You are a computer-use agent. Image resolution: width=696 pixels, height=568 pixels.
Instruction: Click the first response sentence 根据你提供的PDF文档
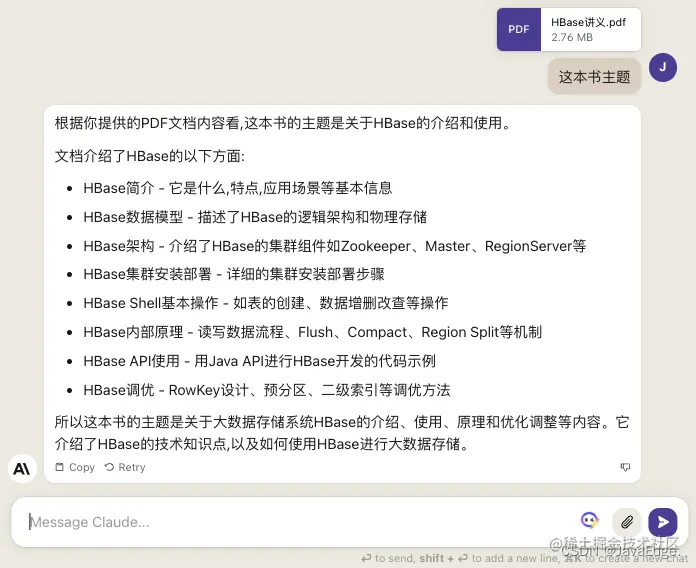[x=283, y=123]
